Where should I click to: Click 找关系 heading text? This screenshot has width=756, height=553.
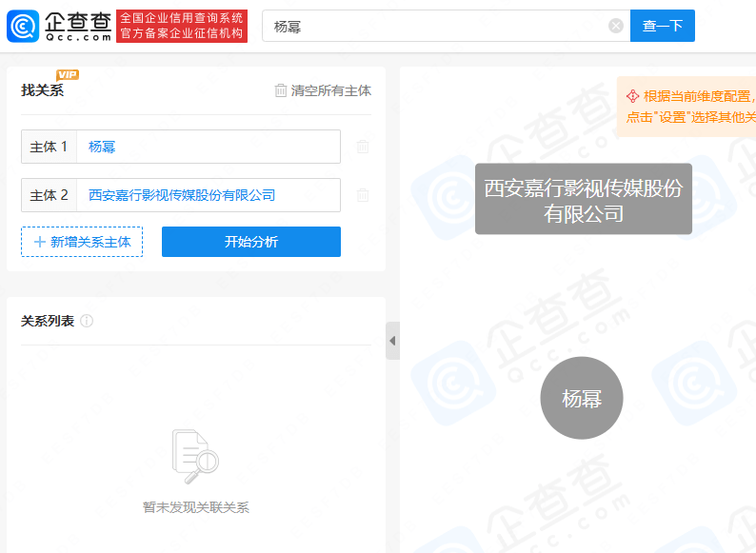click(x=43, y=90)
